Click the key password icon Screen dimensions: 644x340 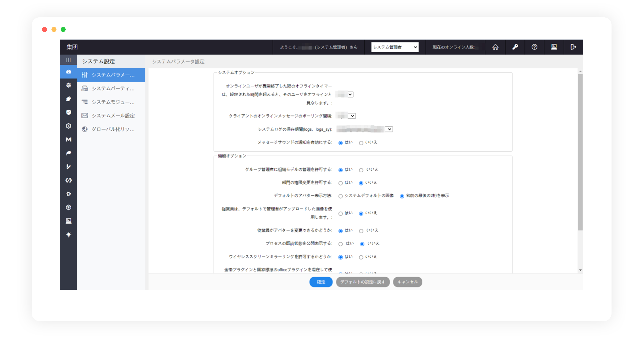coord(515,47)
